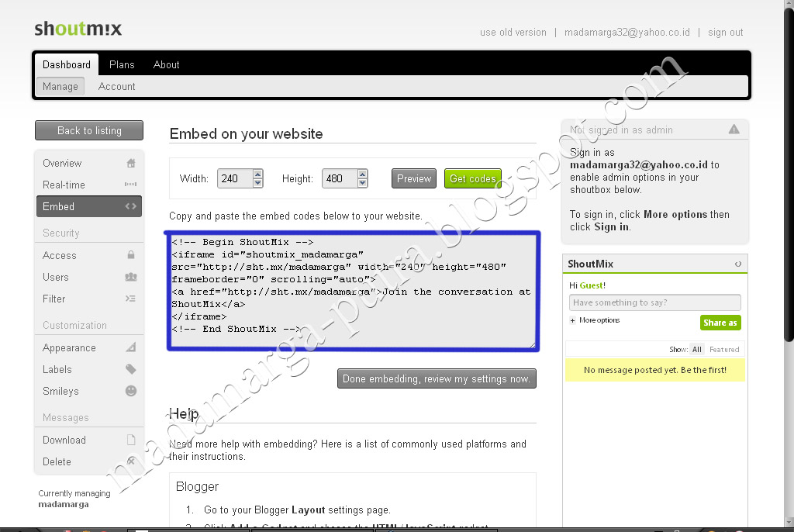Click the filter icon beside Filter
Screen dimensions: 794x532
tap(130, 299)
